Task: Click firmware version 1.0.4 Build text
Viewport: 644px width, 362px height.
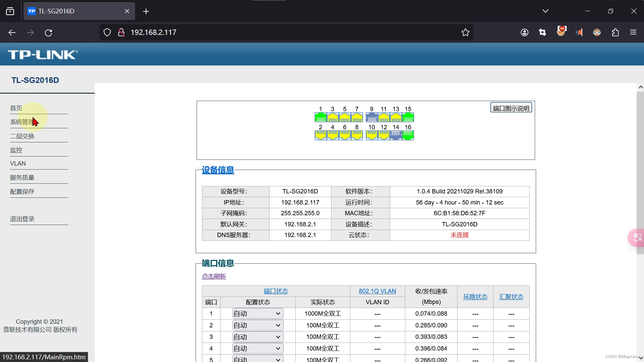Action: click(x=459, y=191)
